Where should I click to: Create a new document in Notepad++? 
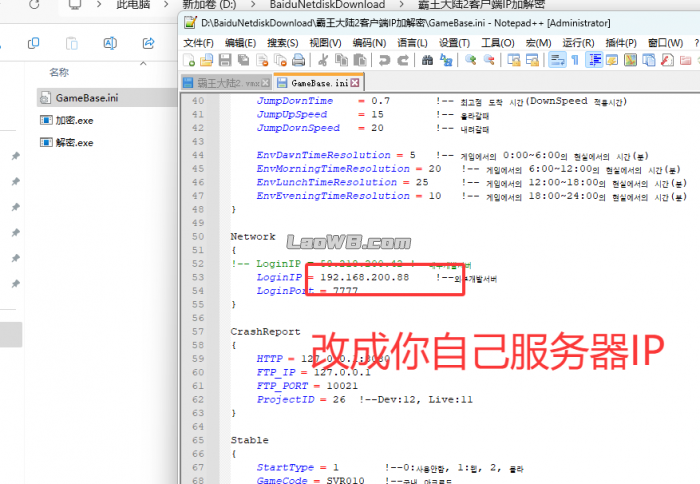click(x=189, y=60)
